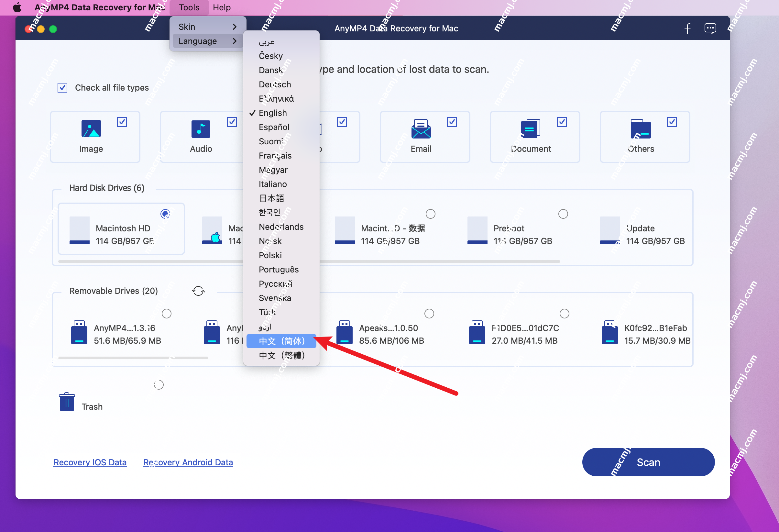Open the Help menu
779x532 pixels.
pos(222,7)
